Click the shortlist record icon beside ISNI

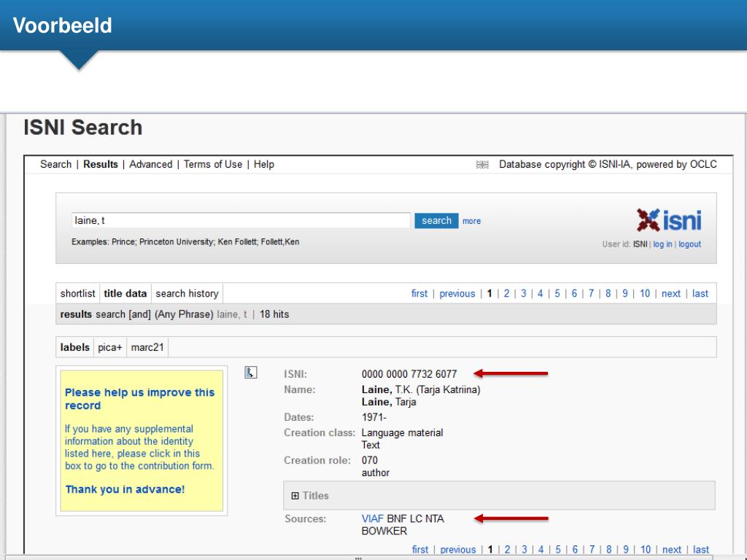(251, 373)
